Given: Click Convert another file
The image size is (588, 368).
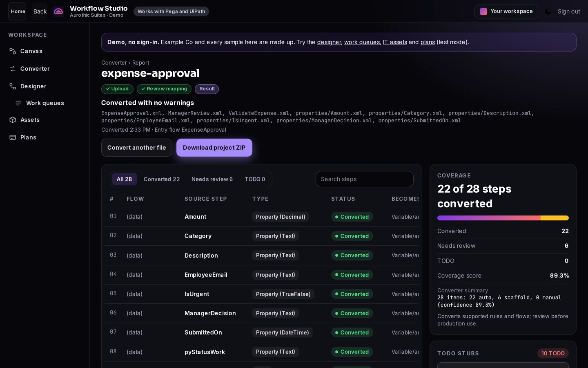Looking at the screenshot, I should tap(137, 148).
